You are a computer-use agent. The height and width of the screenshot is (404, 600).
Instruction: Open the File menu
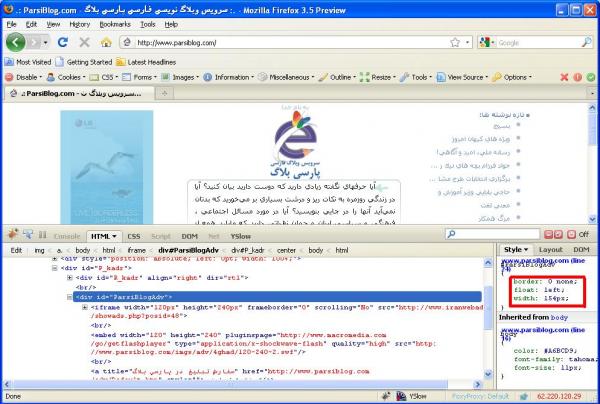pyautogui.click(x=11, y=24)
